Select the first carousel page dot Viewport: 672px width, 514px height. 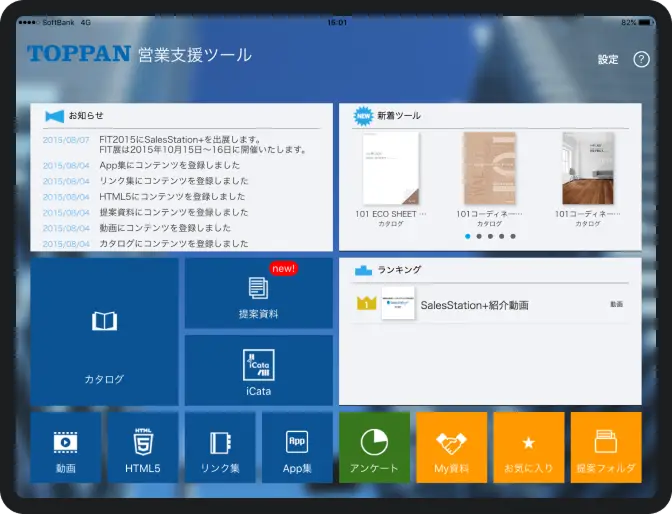click(x=468, y=236)
